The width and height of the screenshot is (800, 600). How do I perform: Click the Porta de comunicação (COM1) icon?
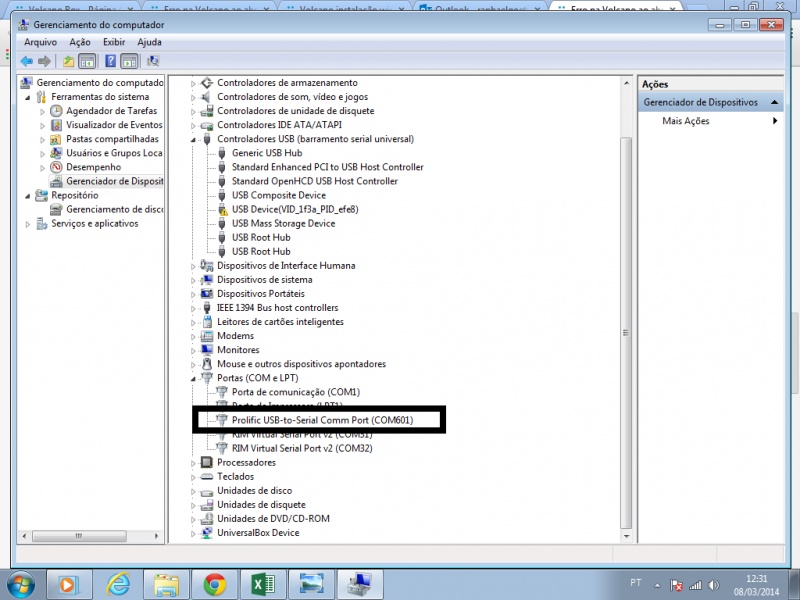coord(221,392)
